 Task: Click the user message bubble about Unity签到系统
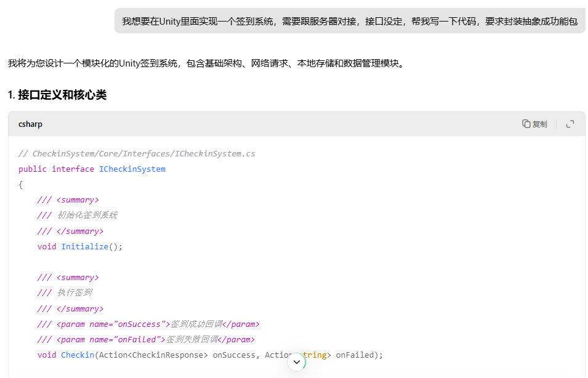coord(350,21)
